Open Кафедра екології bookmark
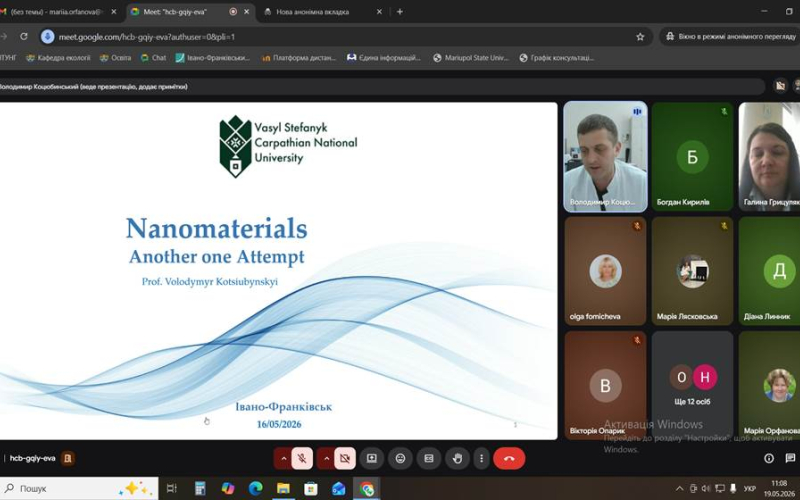Viewport: 800px width, 500px height. coord(58,58)
